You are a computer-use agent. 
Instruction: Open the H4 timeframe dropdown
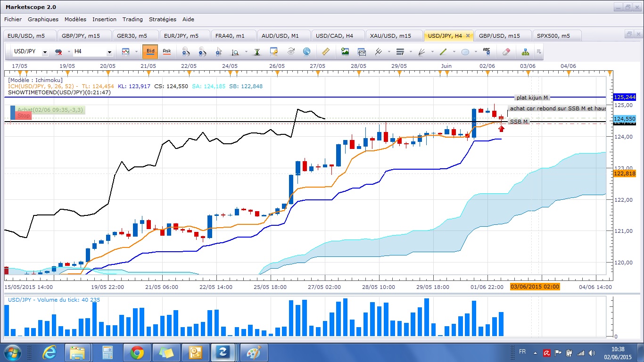pyautogui.click(x=93, y=52)
